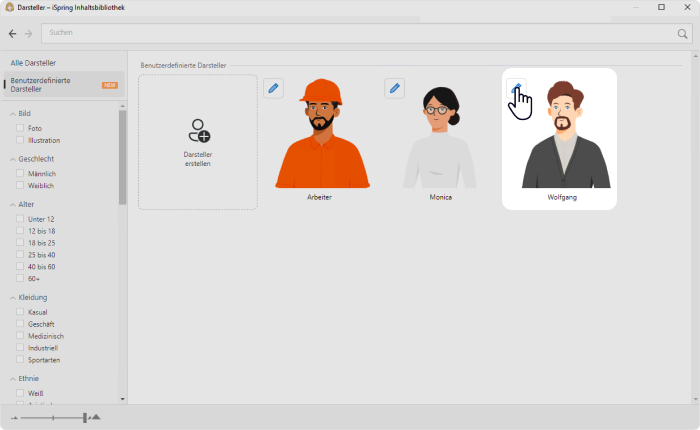Select the Kasual clothing filter

click(x=20, y=312)
